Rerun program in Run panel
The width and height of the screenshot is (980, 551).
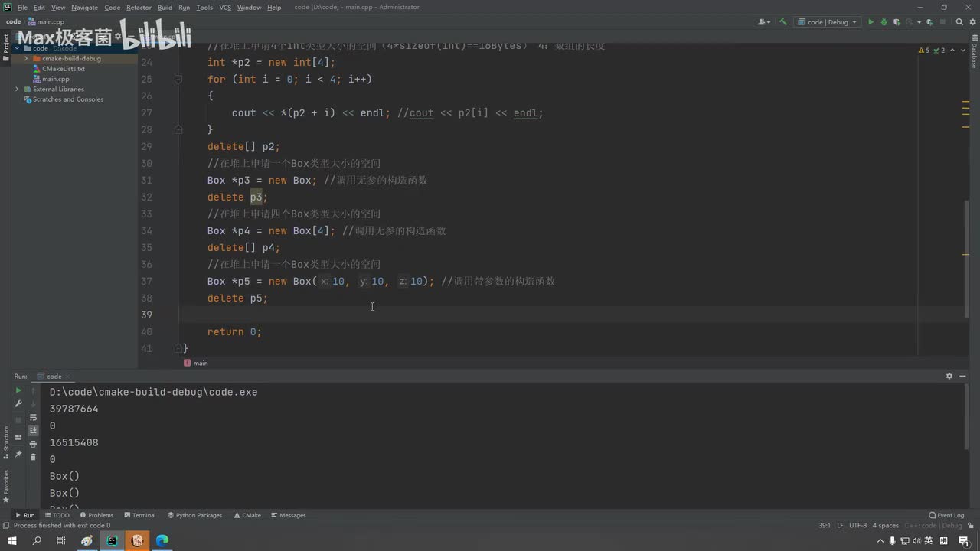point(19,390)
